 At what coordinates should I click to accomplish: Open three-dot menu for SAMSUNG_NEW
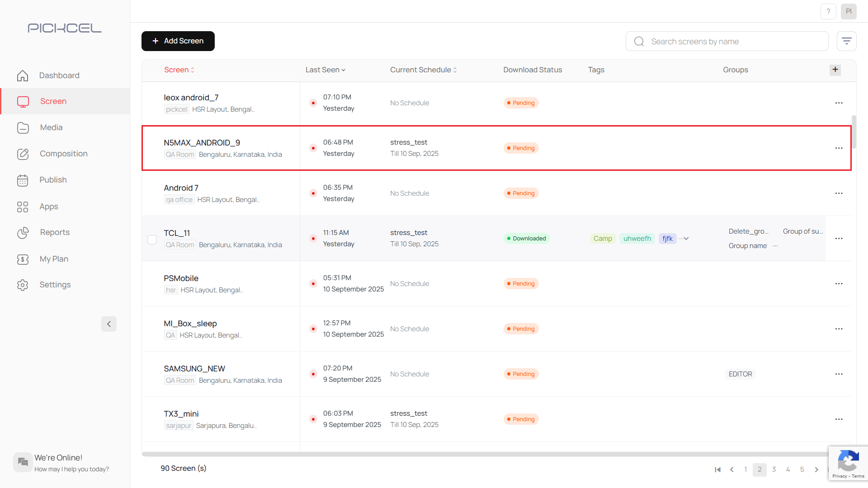(839, 374)
